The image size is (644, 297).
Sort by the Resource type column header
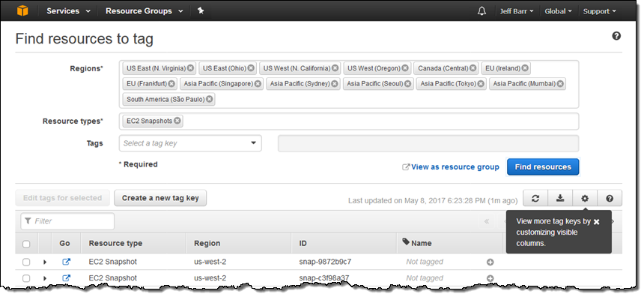tap(115, 243)
